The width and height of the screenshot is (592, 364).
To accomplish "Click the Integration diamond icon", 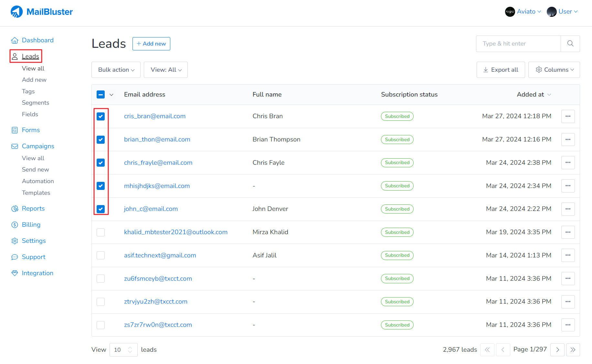I will click(15, 273).
